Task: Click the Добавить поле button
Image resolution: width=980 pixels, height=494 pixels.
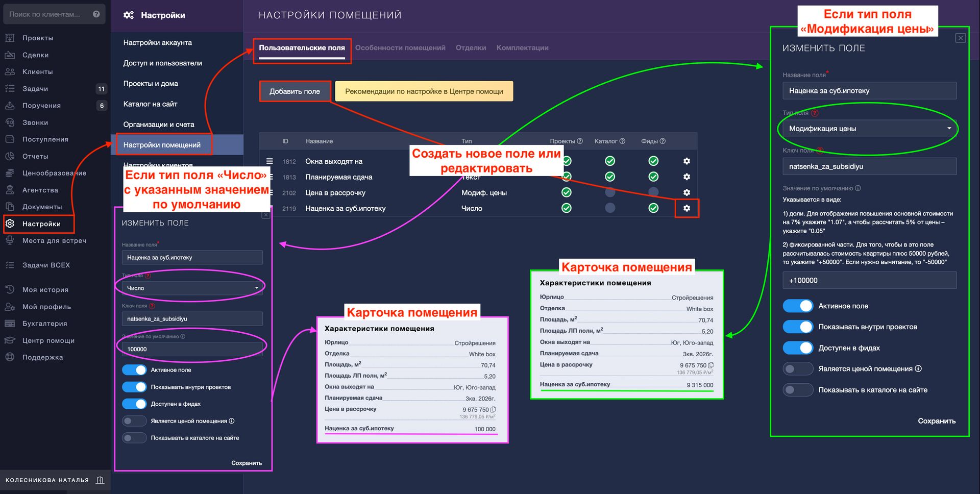Action: pyautogui.click(x=295, y=91)
